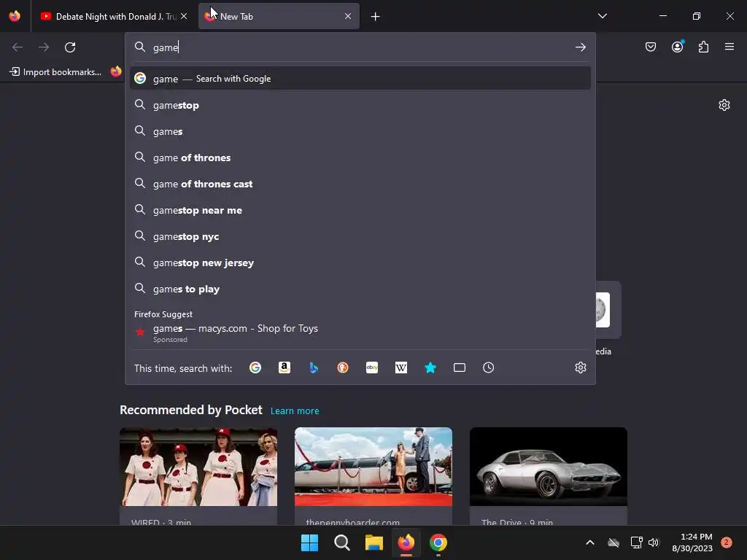This screenshot has height=560, width=747.
Task: Open the Save to Pocket icon
Action: point(651,47)
